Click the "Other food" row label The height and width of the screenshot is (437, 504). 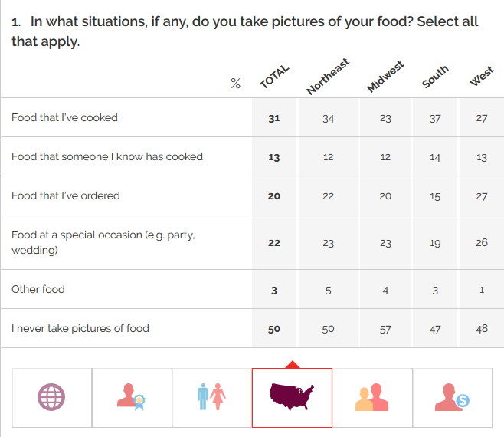38,289
